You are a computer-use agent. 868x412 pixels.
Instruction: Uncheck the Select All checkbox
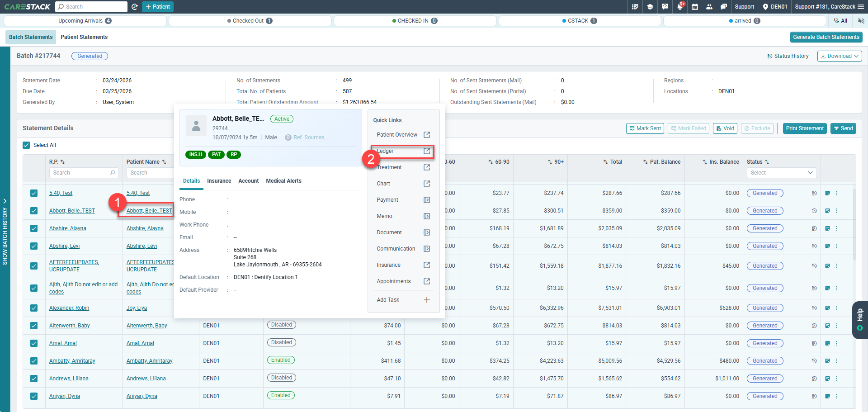[26, 145]
